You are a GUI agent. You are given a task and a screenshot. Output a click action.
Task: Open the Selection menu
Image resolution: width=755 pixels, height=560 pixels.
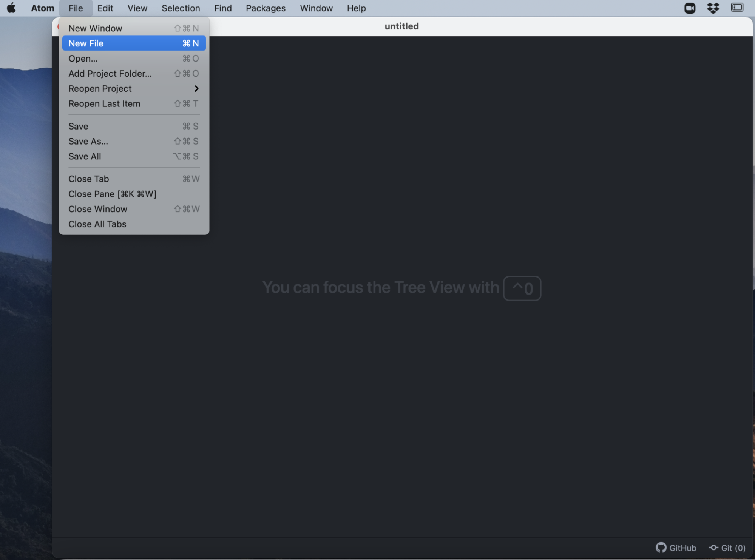(181, 8)
